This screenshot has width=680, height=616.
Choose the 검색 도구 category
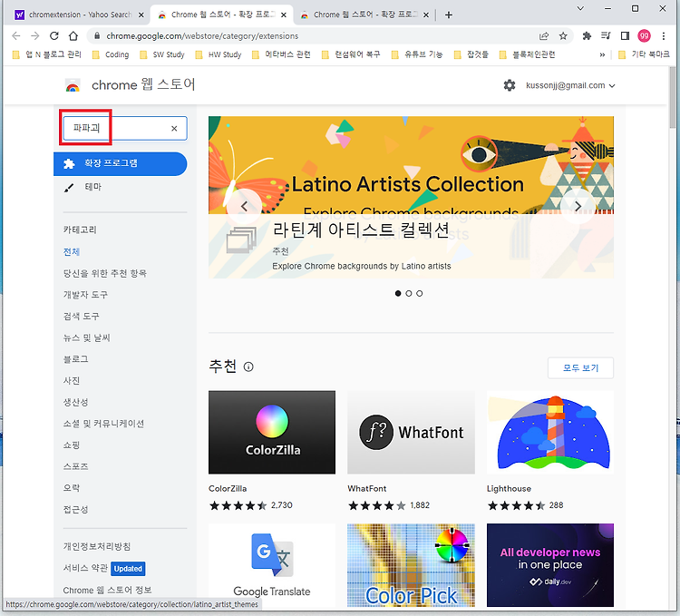[81, 317]
